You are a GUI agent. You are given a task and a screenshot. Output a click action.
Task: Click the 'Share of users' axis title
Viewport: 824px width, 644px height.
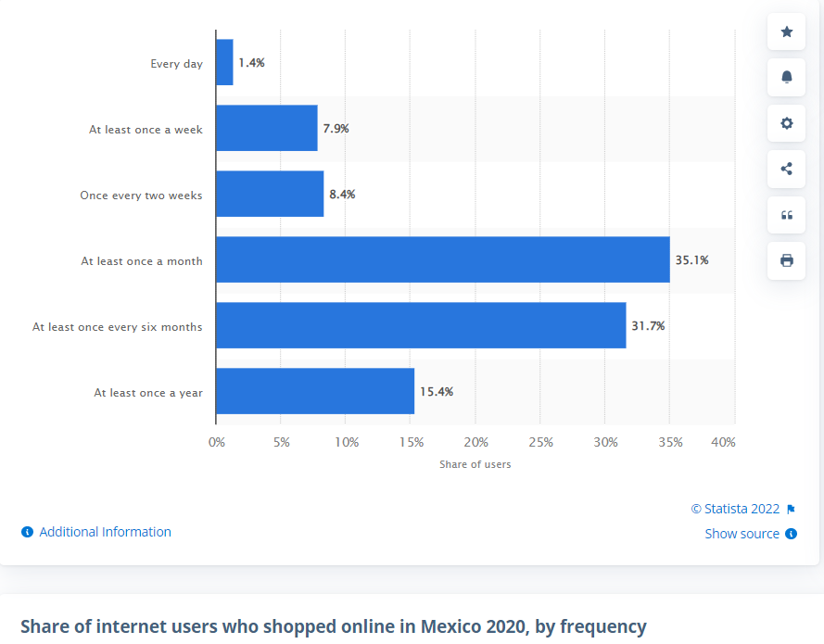pos(475,464)
